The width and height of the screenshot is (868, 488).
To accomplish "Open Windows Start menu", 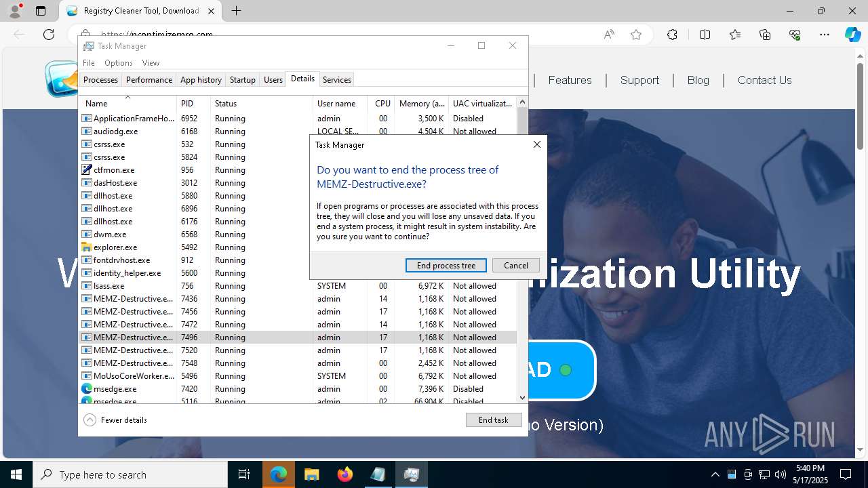I will (x=16, y=474).
